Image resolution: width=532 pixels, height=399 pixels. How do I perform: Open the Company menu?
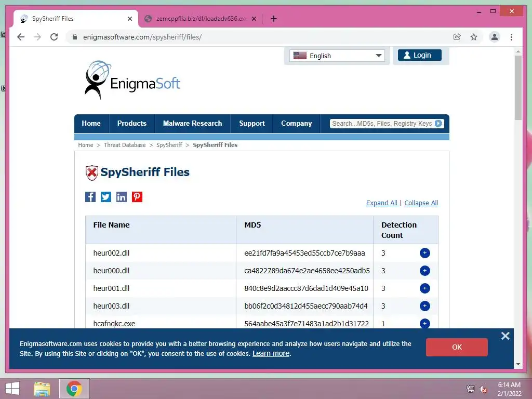point(297,124)
